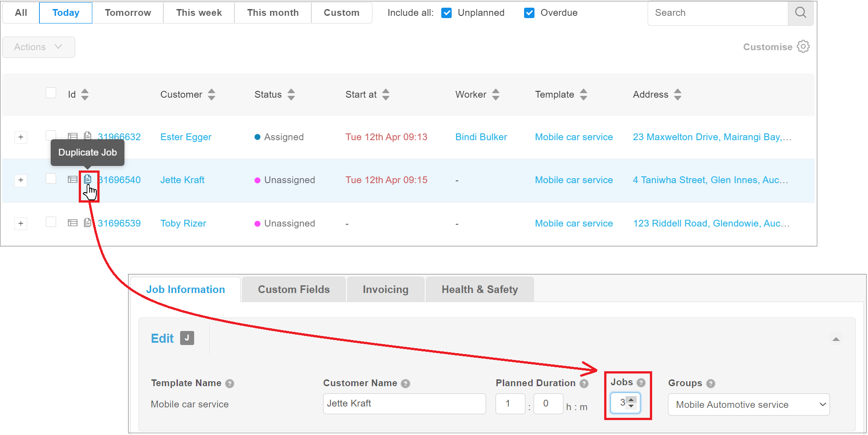Open address link 123 Riddell Road
The image size is (868, 435).
(711, 223)
